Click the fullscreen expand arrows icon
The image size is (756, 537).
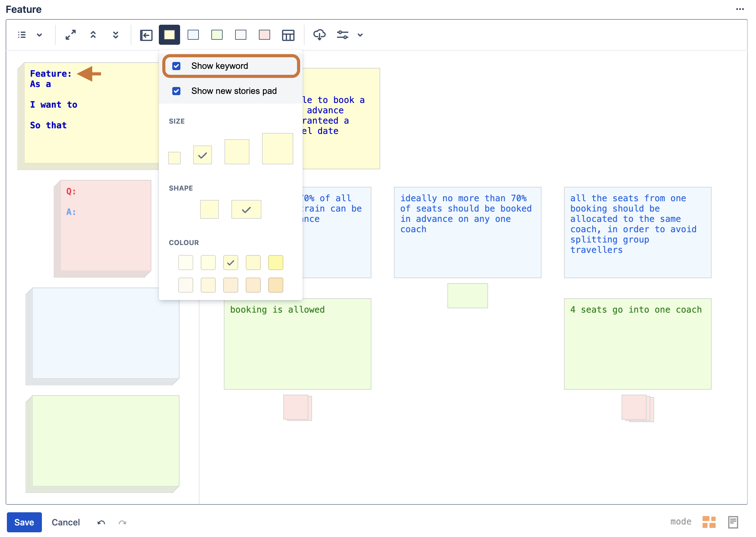point(70,35)
